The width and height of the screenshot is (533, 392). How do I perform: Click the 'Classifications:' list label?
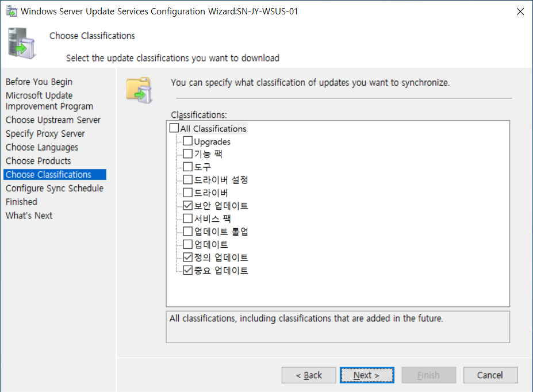(199, 115)
